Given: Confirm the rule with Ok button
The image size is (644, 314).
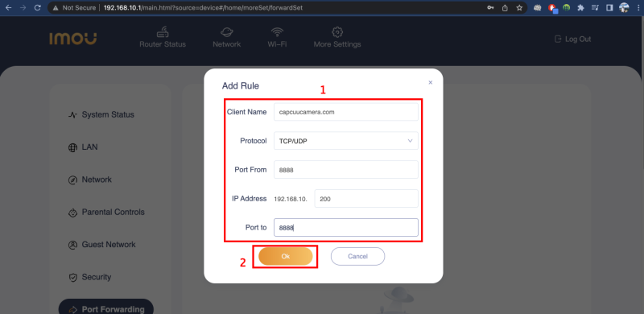Looking at the screenshot, I should click(x=286, y=257).
